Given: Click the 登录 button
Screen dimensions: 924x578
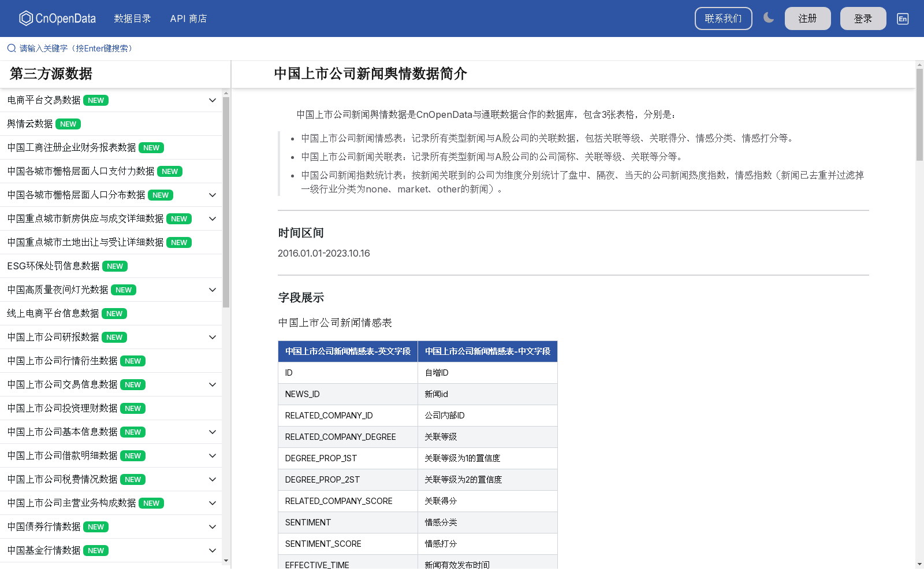Looking at the screenshot, I should click(863, 18).
